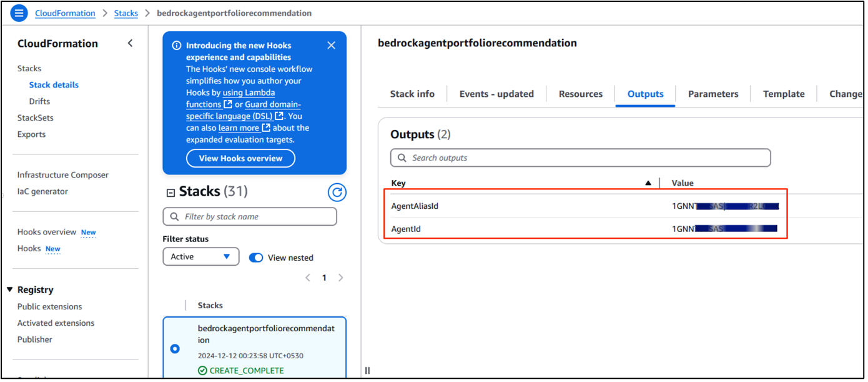
Task: Open the Template tab
Action: click(784, 94)
